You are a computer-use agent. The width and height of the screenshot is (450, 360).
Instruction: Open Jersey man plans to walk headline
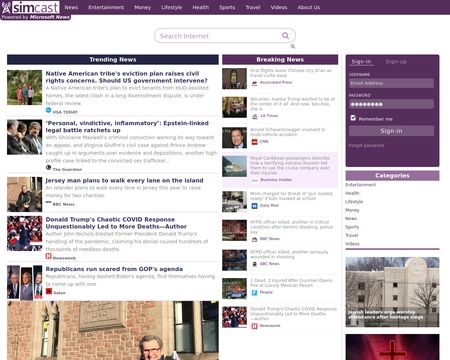[124, 180]
